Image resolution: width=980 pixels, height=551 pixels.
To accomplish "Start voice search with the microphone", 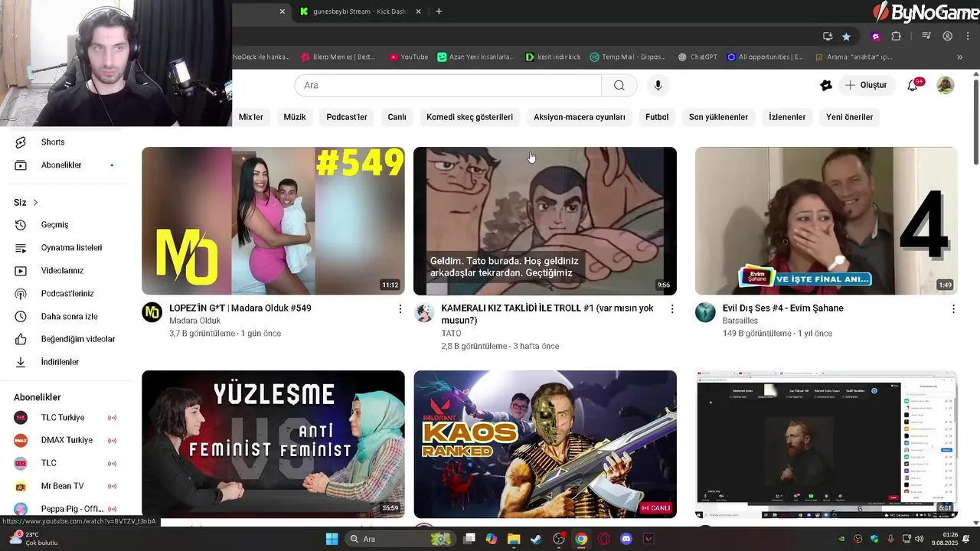I will [x=658, y=85].
